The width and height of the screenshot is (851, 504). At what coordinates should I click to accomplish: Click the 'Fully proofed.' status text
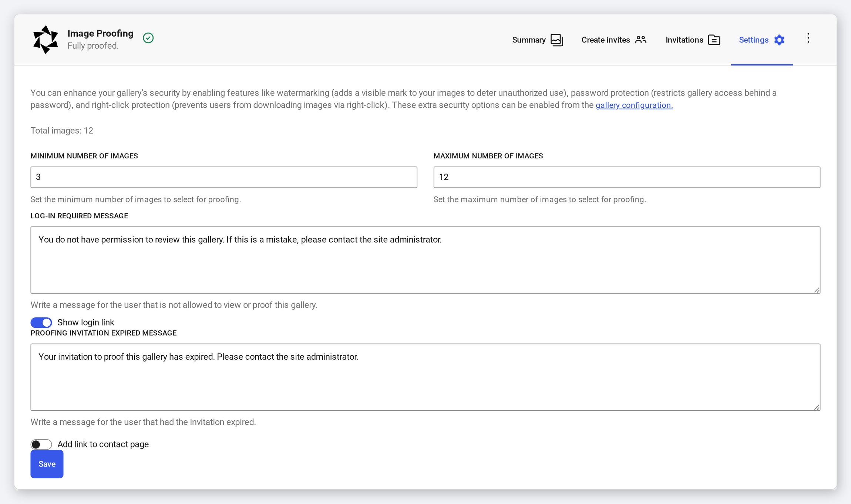pos(93,46)
